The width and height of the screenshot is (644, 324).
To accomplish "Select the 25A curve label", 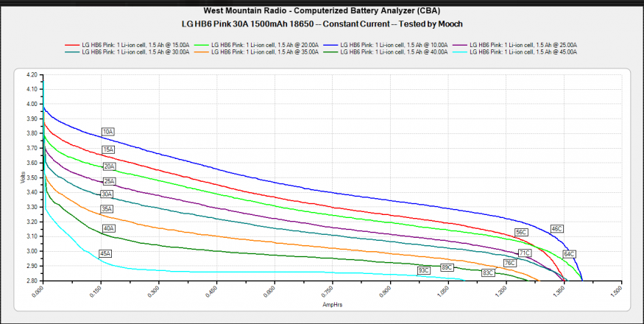I will pyautogui.click(x=108, y=181).
